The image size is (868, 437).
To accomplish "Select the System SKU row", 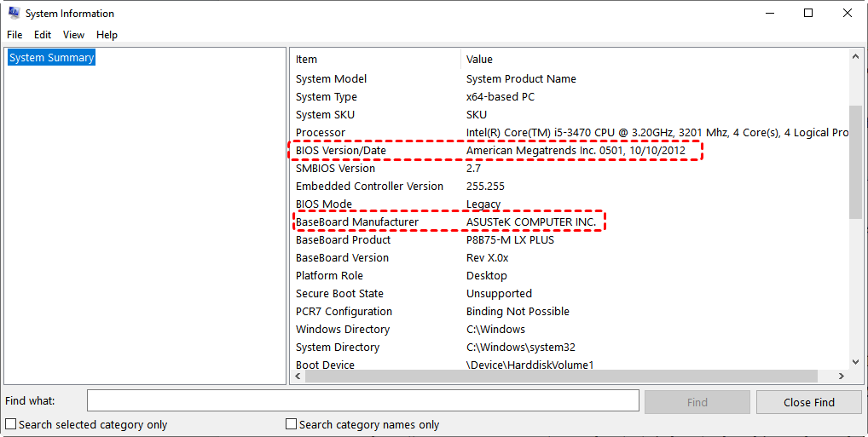I will pos(570,114).
